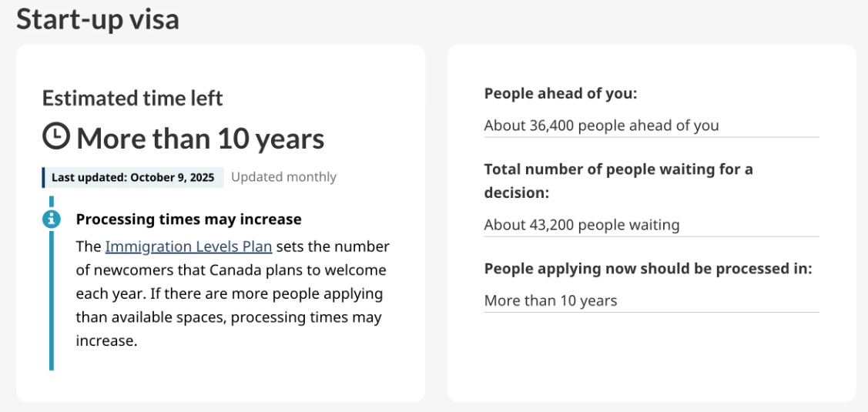The height and width of the screenshot is (412, 868).
Task: Click the 'Estimated time left' heading
Action: 132,99
